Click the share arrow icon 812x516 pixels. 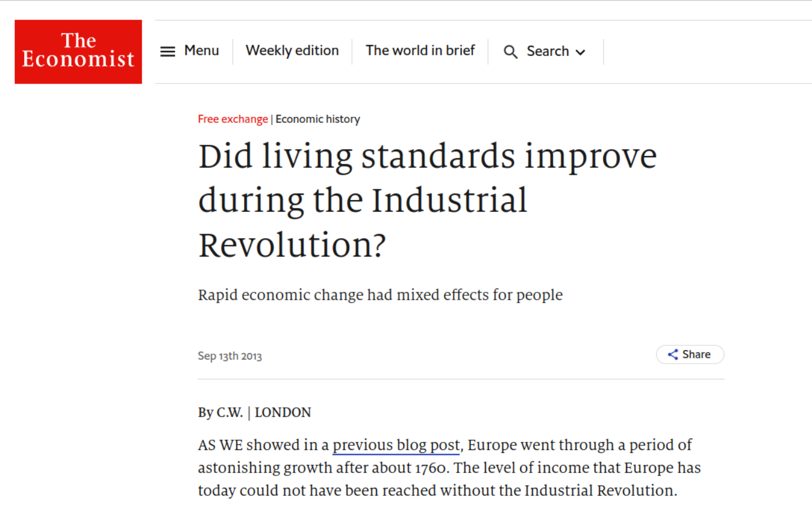[673, 354]
